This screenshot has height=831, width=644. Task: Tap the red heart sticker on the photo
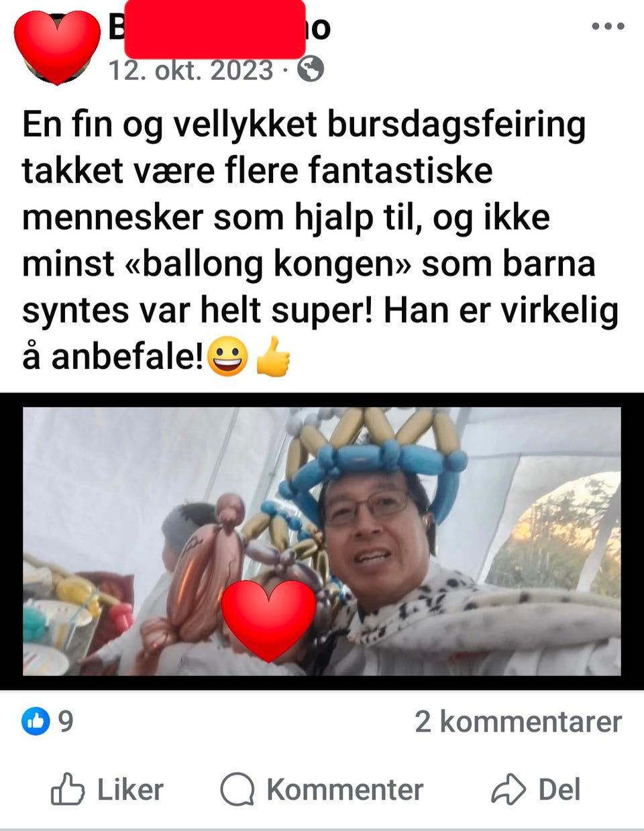click(x=269, y=620)
